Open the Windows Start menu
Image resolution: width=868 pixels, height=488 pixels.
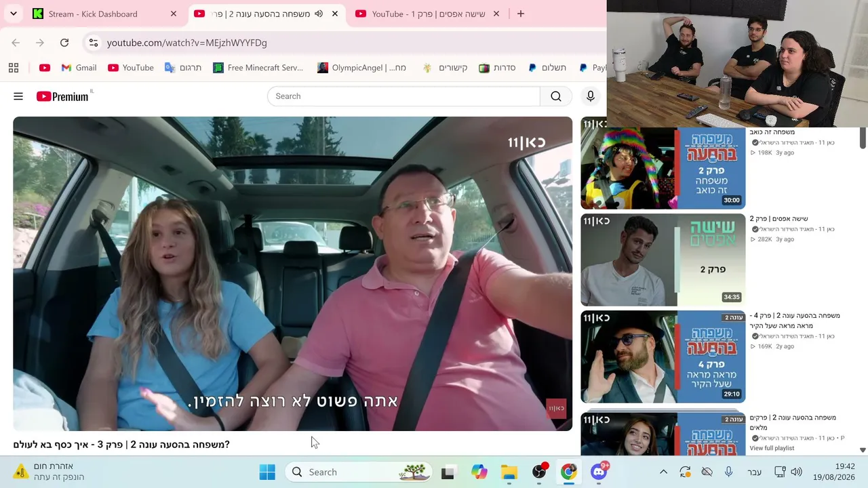267,472
